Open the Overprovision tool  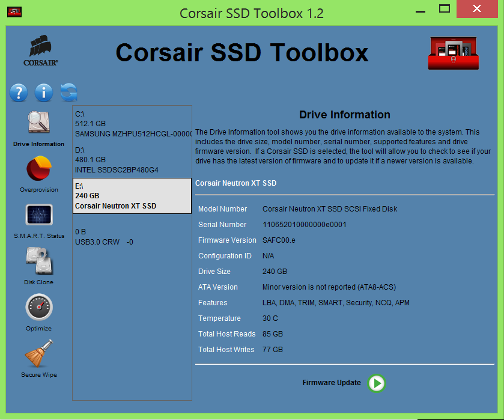39,169
